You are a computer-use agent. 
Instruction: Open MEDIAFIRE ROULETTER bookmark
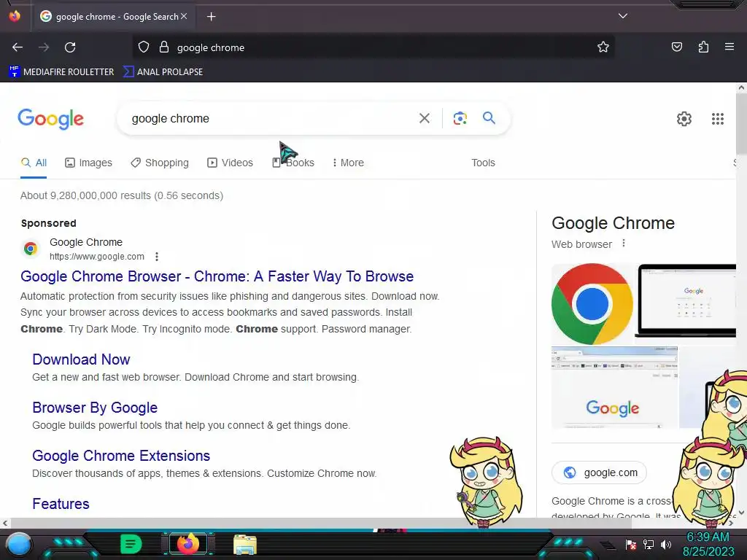click(x=61, y=72)
